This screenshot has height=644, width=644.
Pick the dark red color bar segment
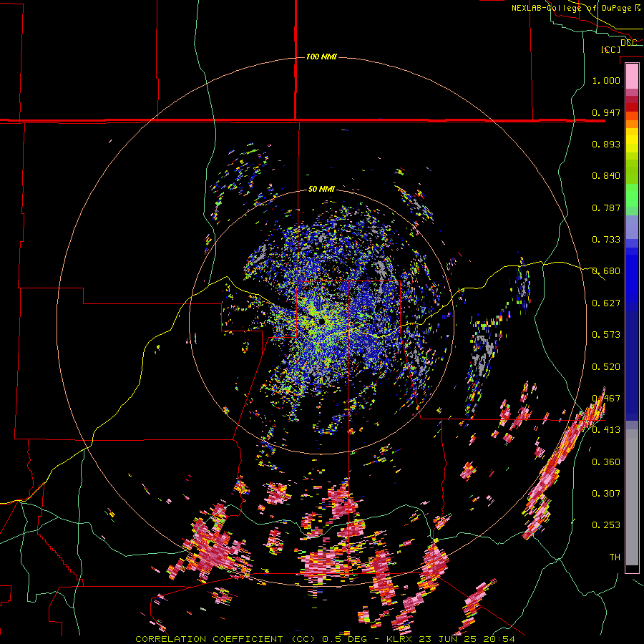pyautogui.click(x=632, y=107)
